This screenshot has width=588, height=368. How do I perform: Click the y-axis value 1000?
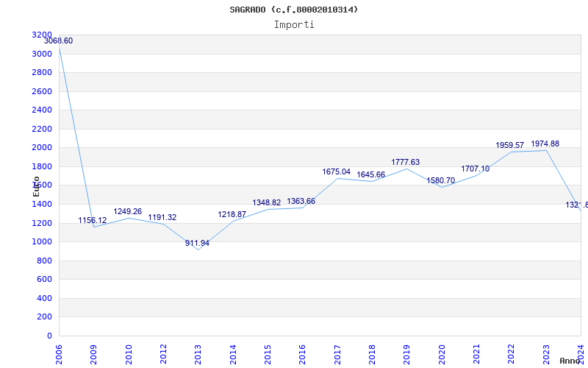42,242
